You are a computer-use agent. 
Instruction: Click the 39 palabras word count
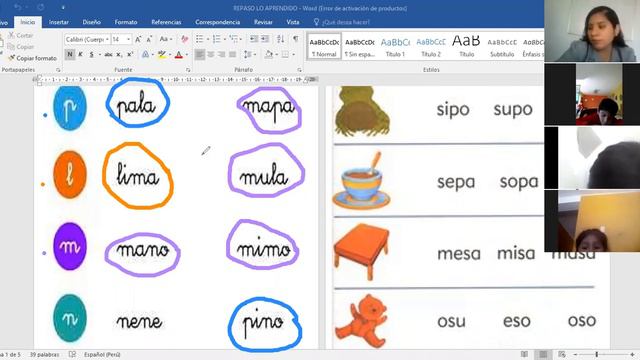point(44,355)
